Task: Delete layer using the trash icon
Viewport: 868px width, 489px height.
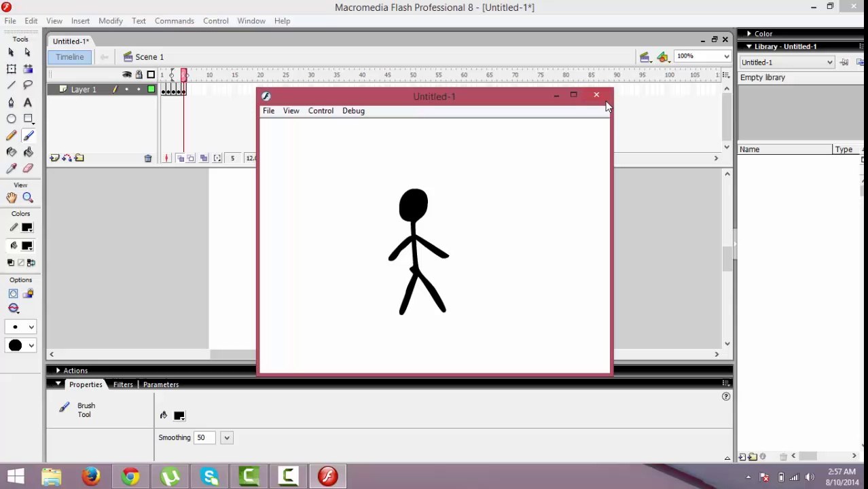Action: tap(148, 158)
